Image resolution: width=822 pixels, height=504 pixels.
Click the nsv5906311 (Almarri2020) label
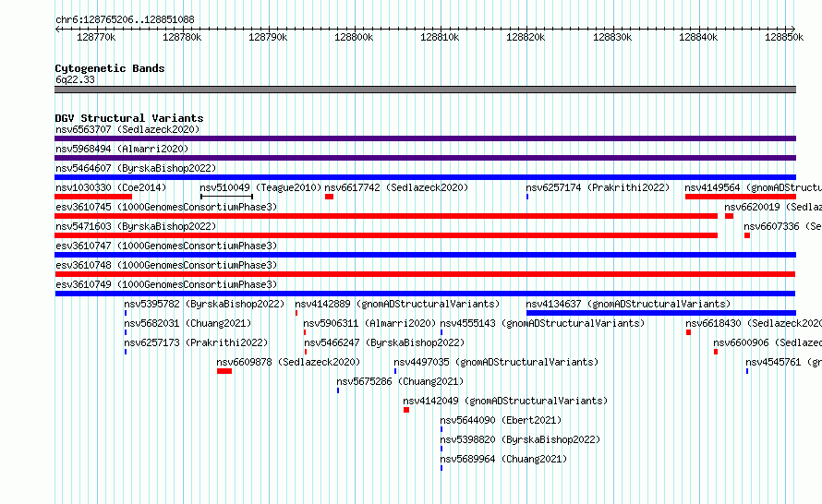(x=369, y=323)
